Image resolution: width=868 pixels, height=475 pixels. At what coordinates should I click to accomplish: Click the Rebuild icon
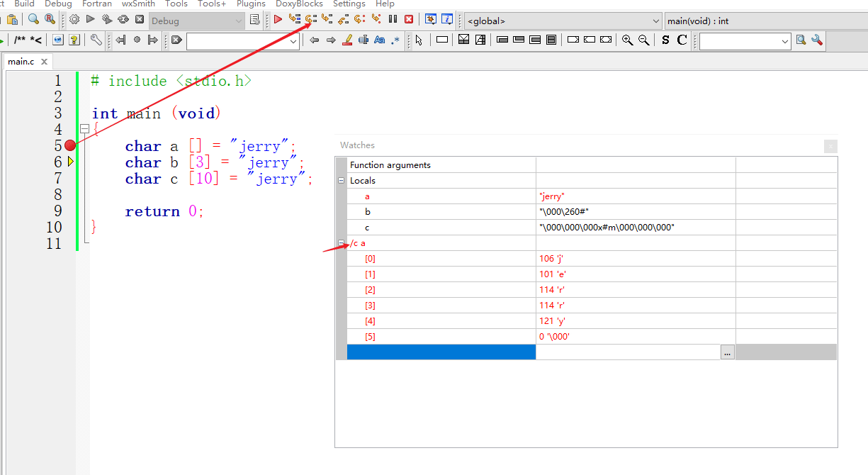click(x=123, y=20)
